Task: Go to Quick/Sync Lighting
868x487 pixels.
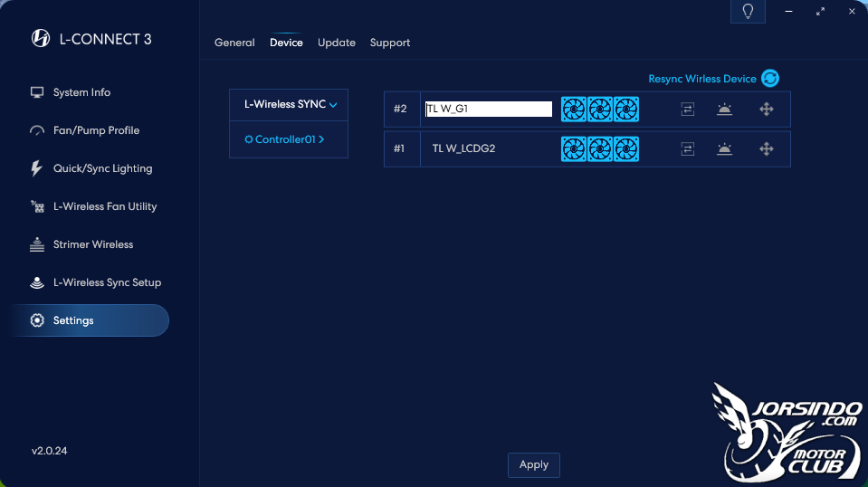Action: [102, 168]
